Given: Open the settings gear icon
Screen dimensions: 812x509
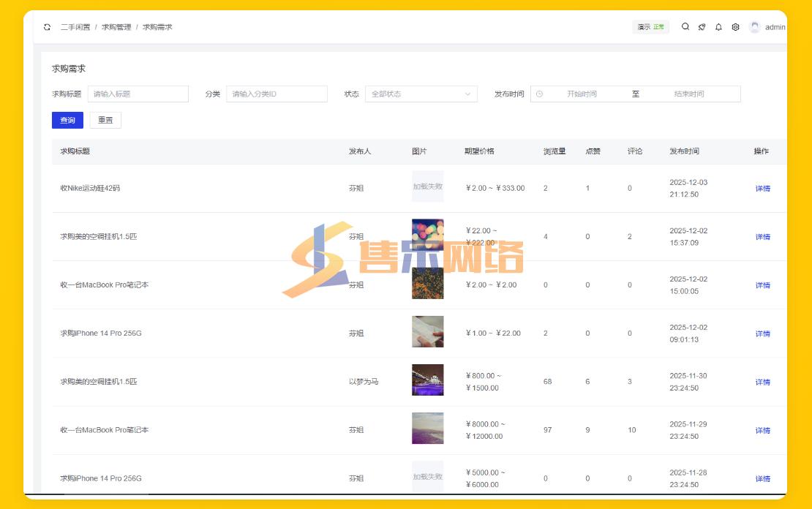Looking at the screenshot, I should click(x=735, y=27).
